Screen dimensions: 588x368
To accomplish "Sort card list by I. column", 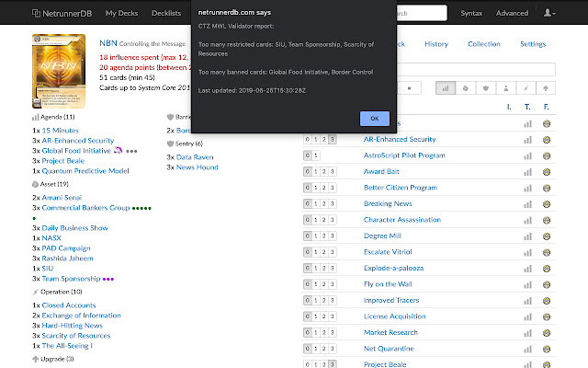I will [509, 107].
